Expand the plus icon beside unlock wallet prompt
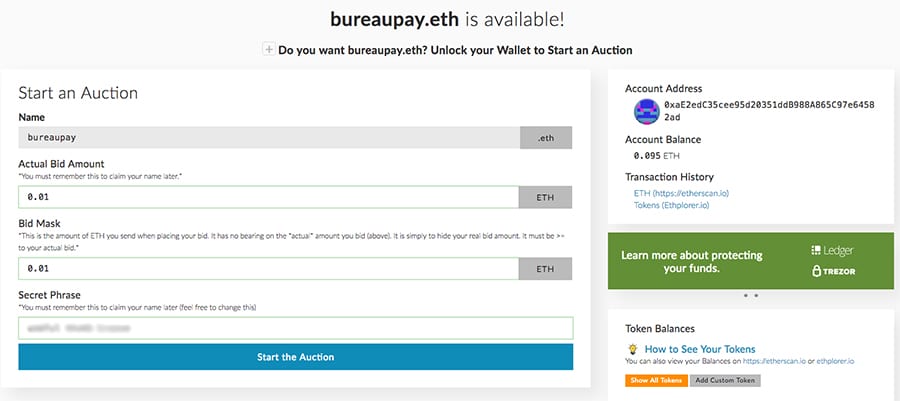Viewport: 900px width, 401px height. [268, 49]
